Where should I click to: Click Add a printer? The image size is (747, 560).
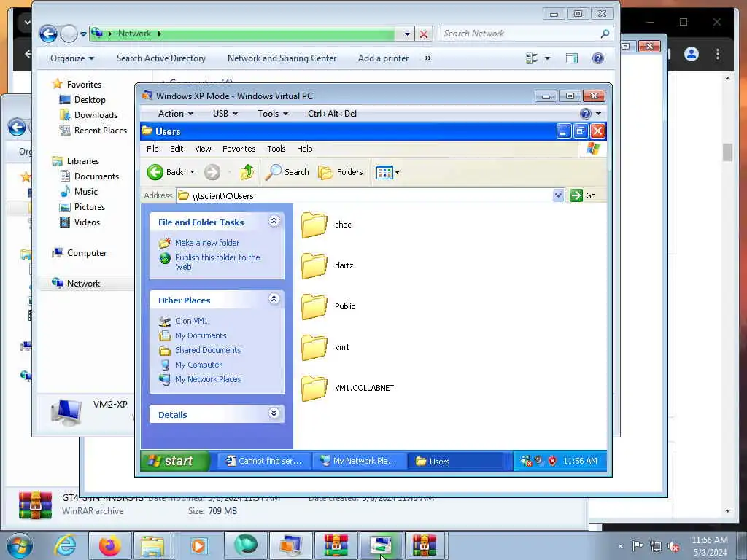383,58
